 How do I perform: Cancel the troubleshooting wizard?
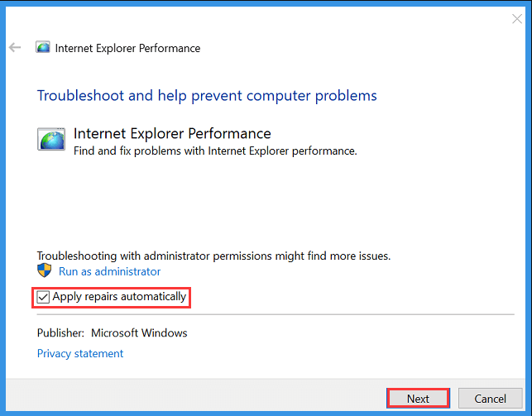(491, 399)
